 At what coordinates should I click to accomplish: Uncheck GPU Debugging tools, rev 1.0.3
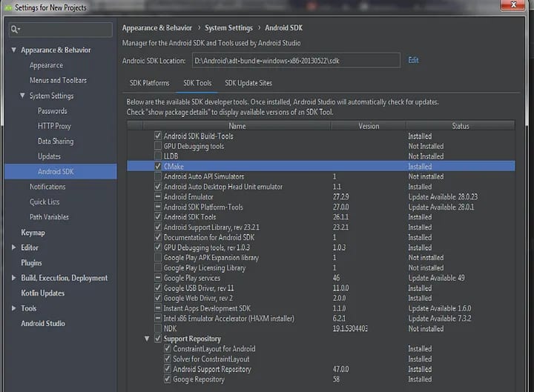[x=158, y=247]
